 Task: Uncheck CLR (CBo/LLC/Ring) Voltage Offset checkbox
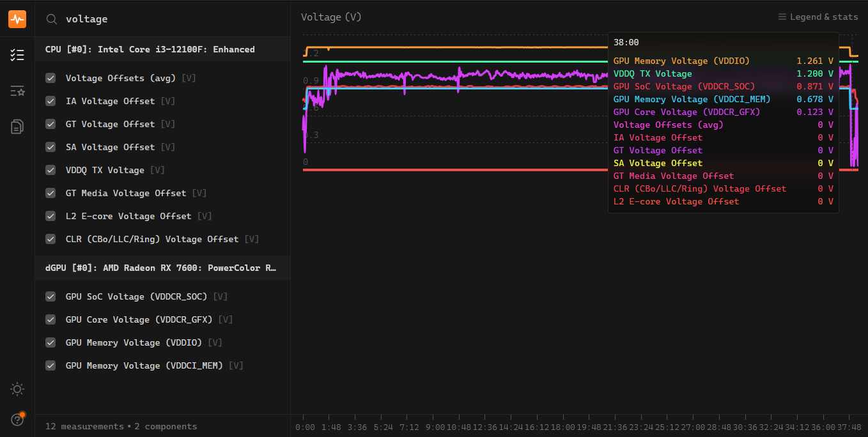pyautogui.click(x=50, y=239)
